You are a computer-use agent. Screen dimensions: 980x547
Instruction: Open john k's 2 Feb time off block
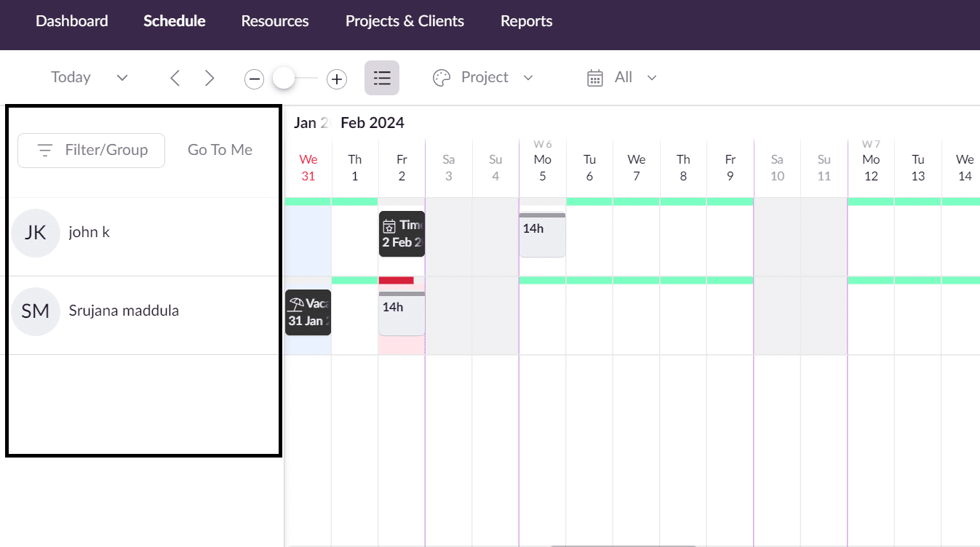point(402,233)
